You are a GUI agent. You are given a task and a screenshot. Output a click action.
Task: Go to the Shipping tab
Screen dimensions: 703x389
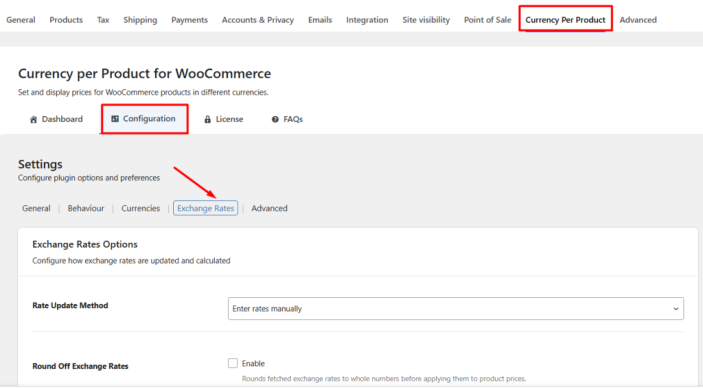tap(140, 20)
